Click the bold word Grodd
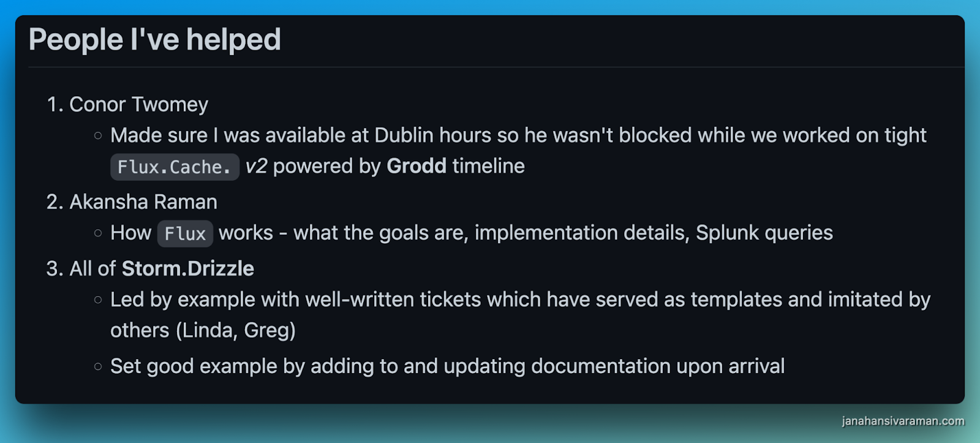Screen dimensions: 980x443 [417, 165]
